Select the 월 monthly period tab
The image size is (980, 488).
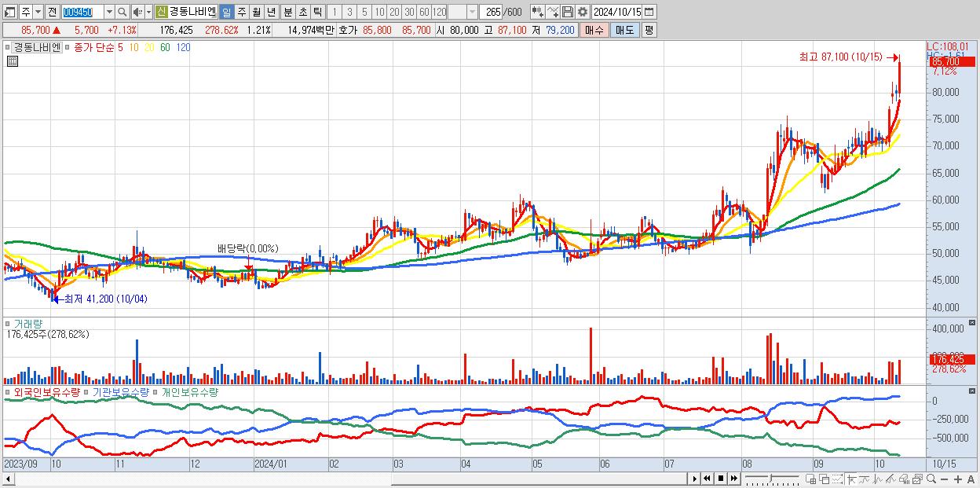256,12
